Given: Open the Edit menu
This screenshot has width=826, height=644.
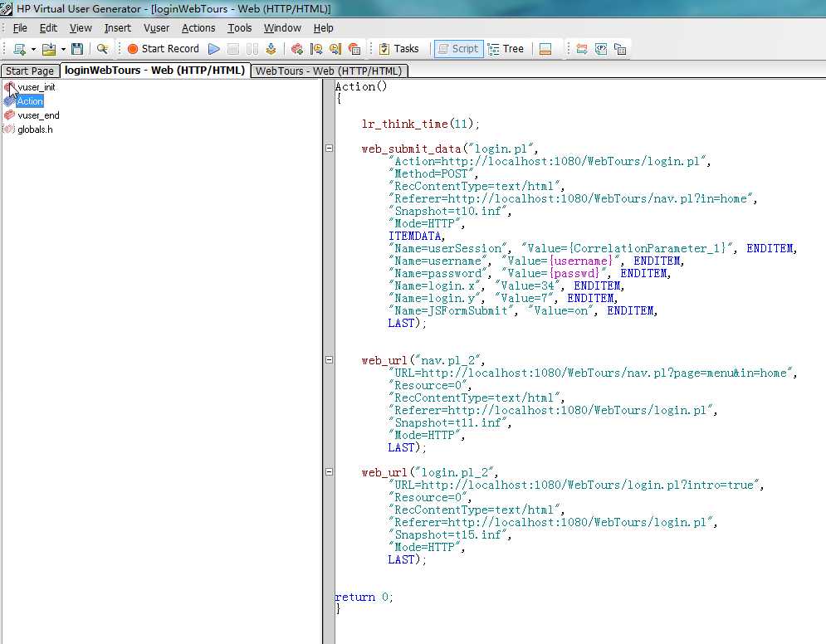Looking at the screenshot, I should click(48, 28).
